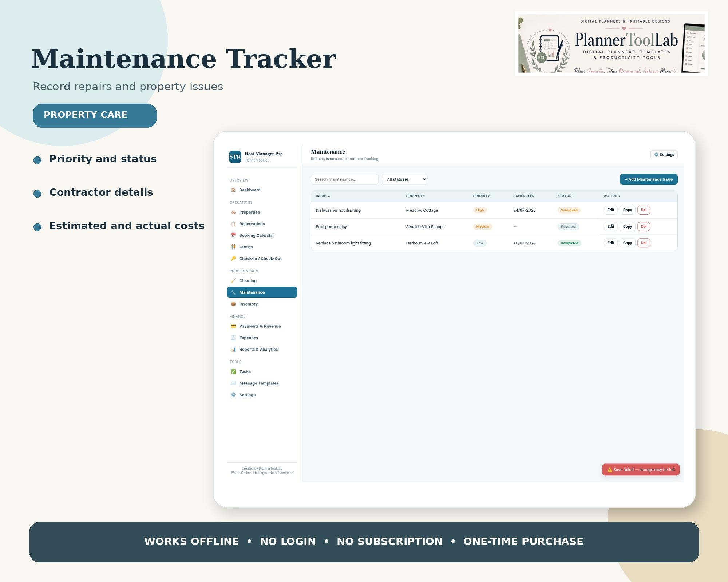The width and height of the screenshot is (728, 582).
Task: Open the All statuses dropdown
Action: pyautogui.click(x=404, y=179)
